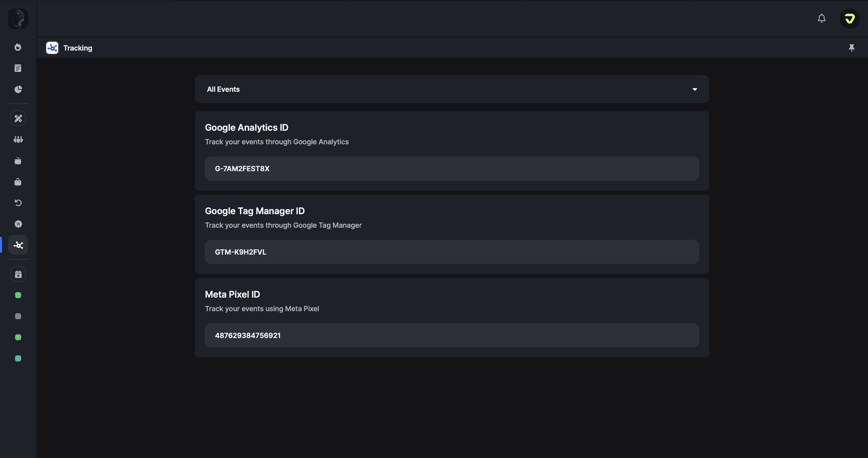Click the history undo icon in sidebar

(17, 203)
